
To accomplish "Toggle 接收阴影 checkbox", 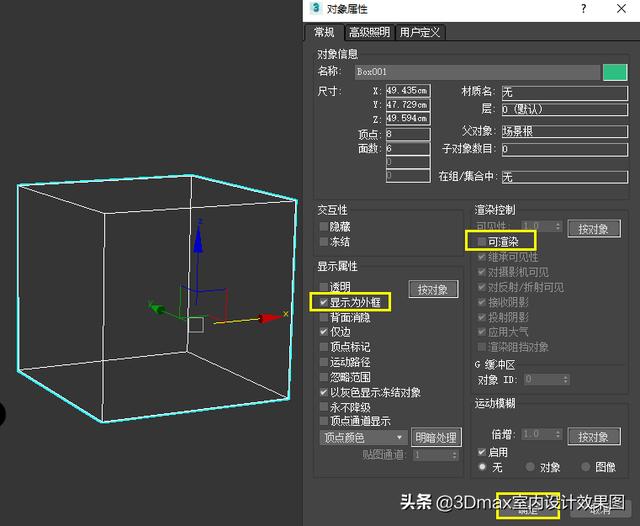I will (482, 302).
